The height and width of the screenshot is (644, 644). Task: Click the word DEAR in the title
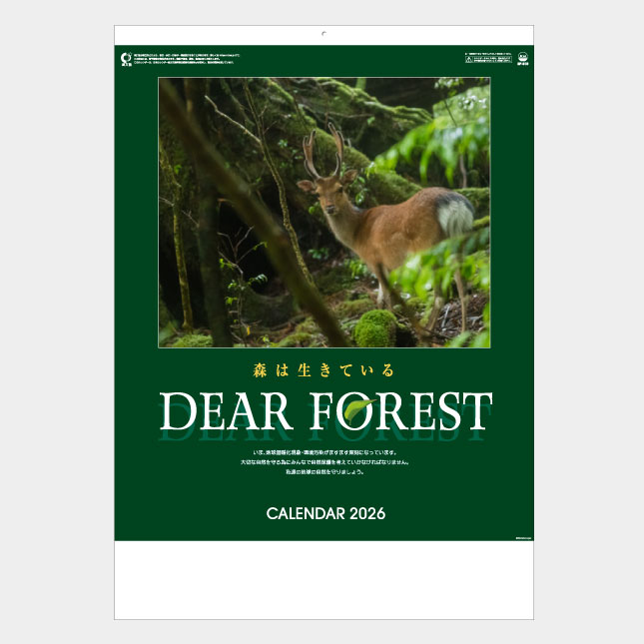pyautogui.click(x=226, y=411)
